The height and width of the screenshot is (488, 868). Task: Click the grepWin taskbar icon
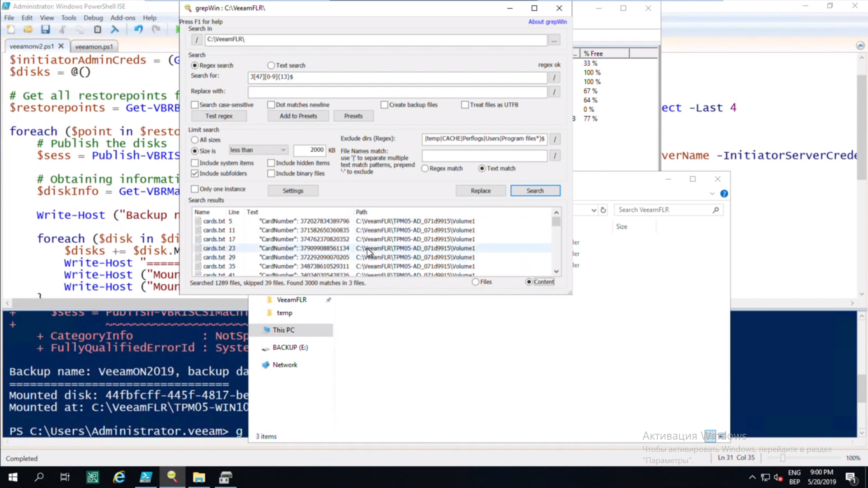pyautogui.click(x=172, y=477)
